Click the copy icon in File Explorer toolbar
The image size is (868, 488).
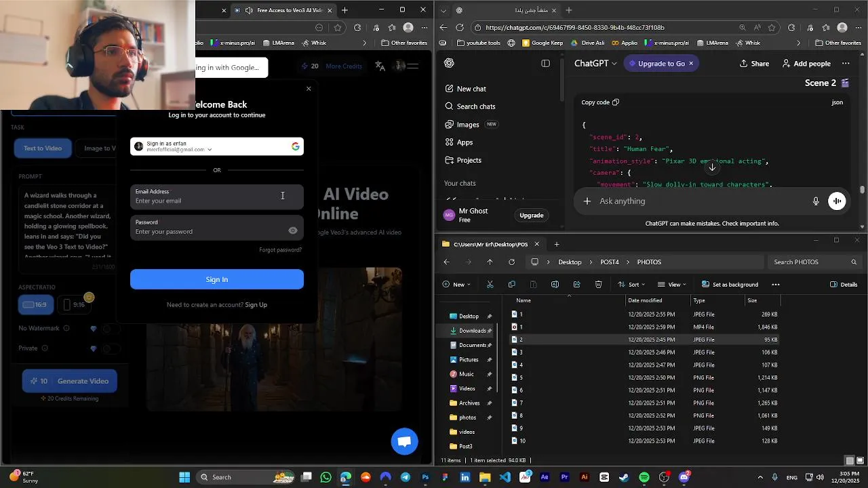tap(511, 285)
